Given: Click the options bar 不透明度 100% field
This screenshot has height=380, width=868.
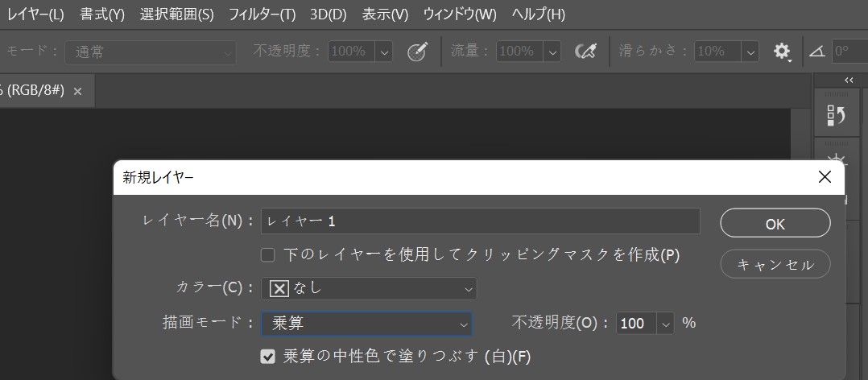Looking at the screenshot, I should 352,52.
